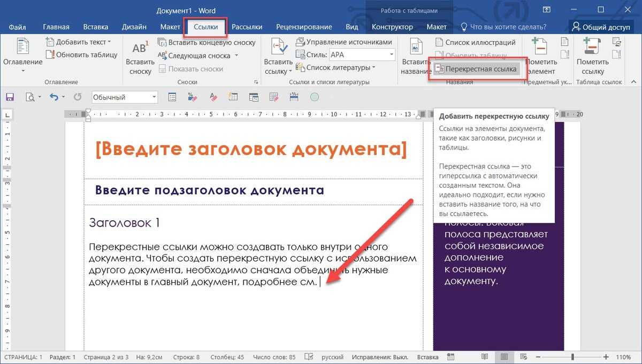642x364 pixels.
Task: Expand the Следующая сноска arrow
Action: click(236, 56)
